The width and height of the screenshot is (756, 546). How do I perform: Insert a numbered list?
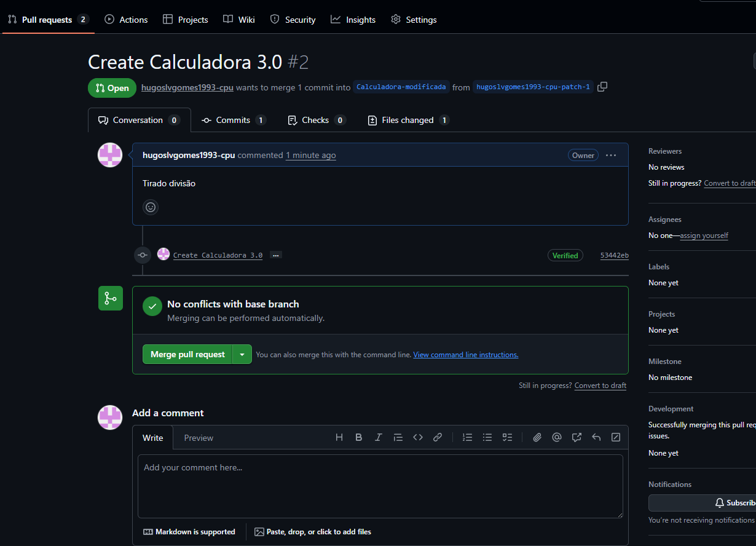pos(468,437)
